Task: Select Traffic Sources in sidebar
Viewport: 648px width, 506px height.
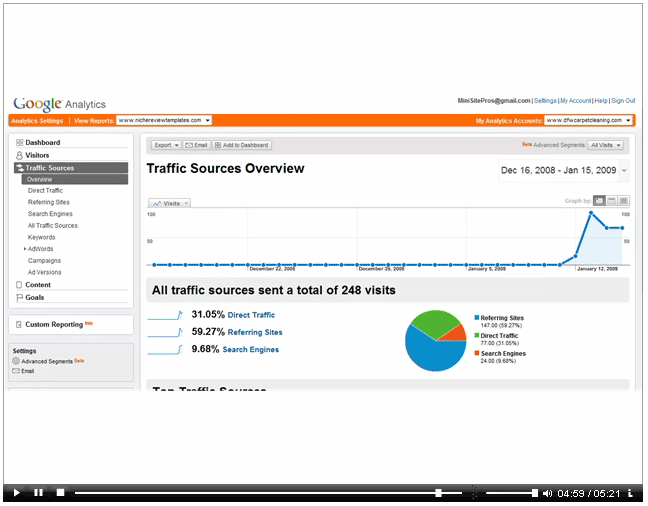Action: click(x=71, y=168)
